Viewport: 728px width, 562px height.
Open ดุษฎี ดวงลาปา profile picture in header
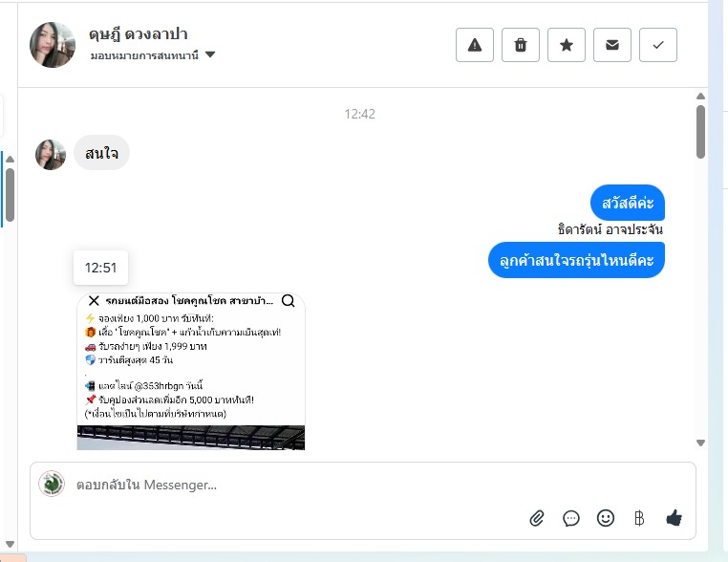click(x=53, y=45)
